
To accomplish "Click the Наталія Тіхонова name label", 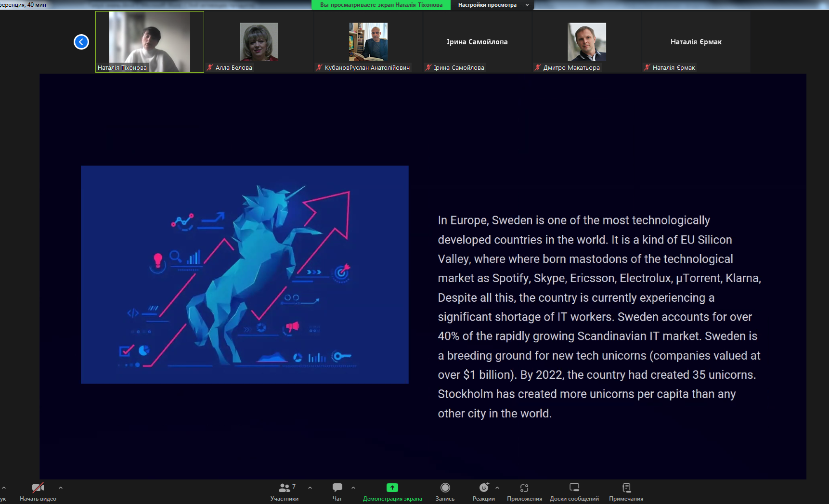I will tap(122, 68).
